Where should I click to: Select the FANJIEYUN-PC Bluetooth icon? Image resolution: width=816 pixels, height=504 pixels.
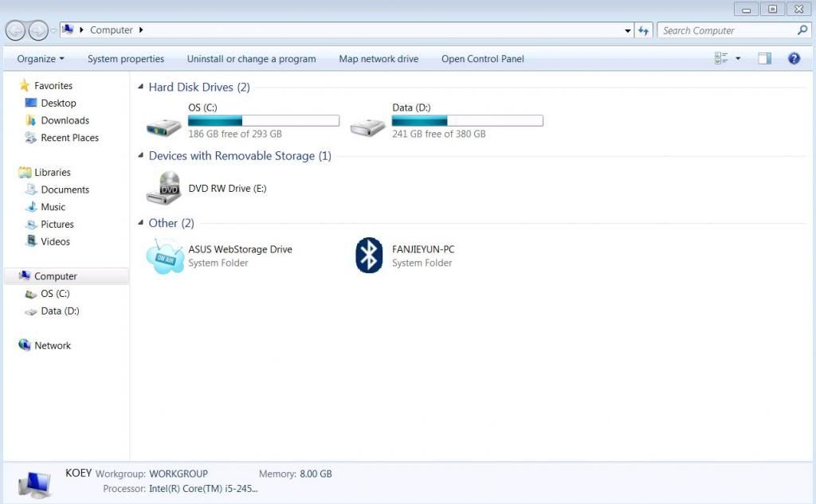pos(368,256)
